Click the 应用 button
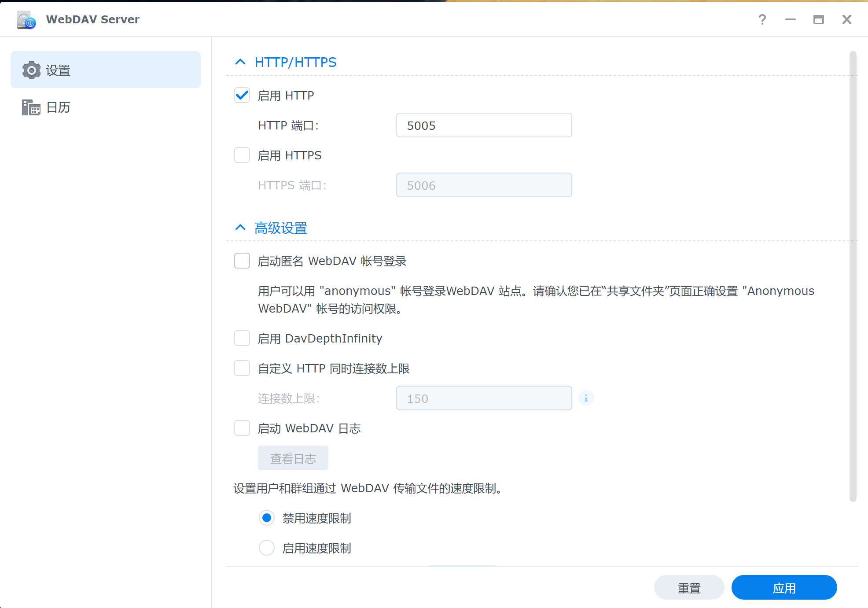 click(784, 587)
